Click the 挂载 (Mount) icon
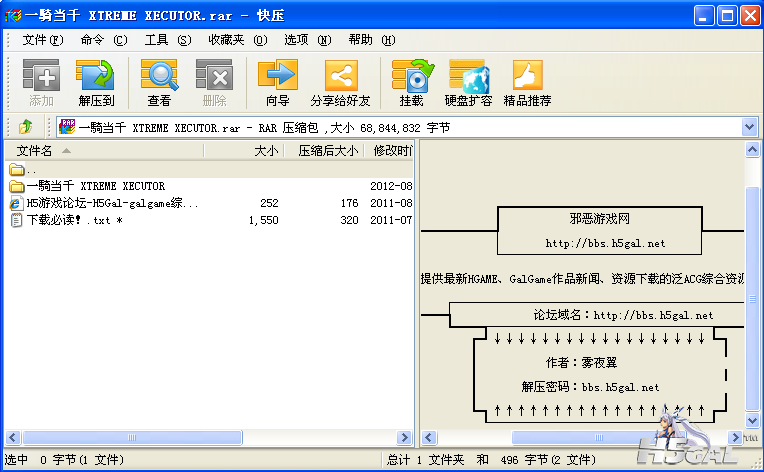This screenshot has width=764, height=472. pyautogui.click(x=411, y=82)
